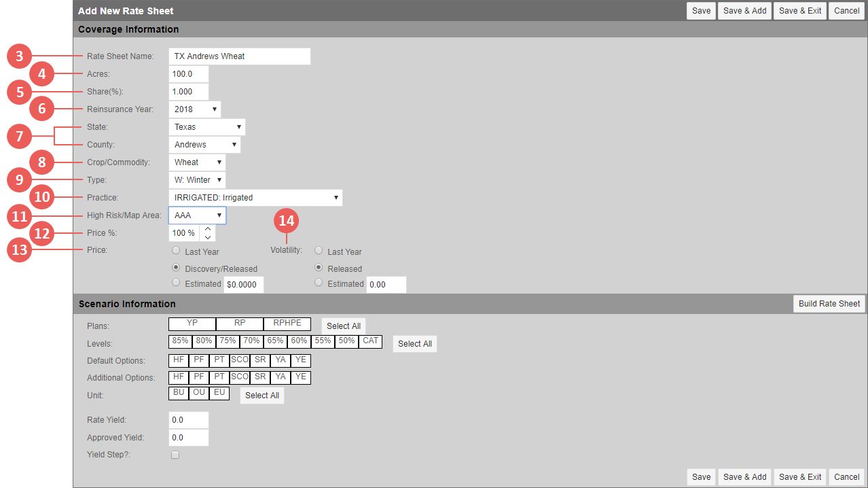This screenshot has height=488, width=868.
Task: Toggle the OU unit
Action: tap(198, 394)
